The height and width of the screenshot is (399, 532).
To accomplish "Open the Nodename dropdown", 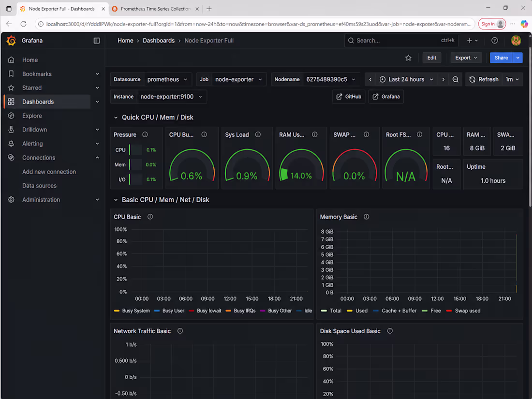I will 331,79.
